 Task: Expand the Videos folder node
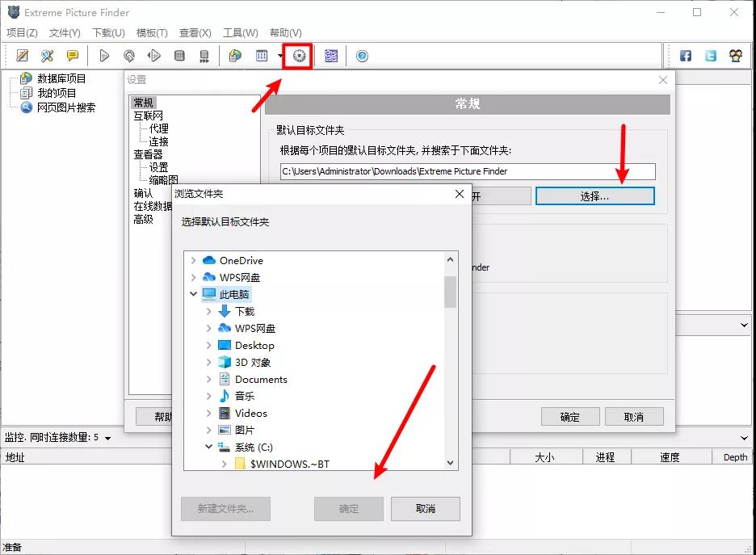208,414
